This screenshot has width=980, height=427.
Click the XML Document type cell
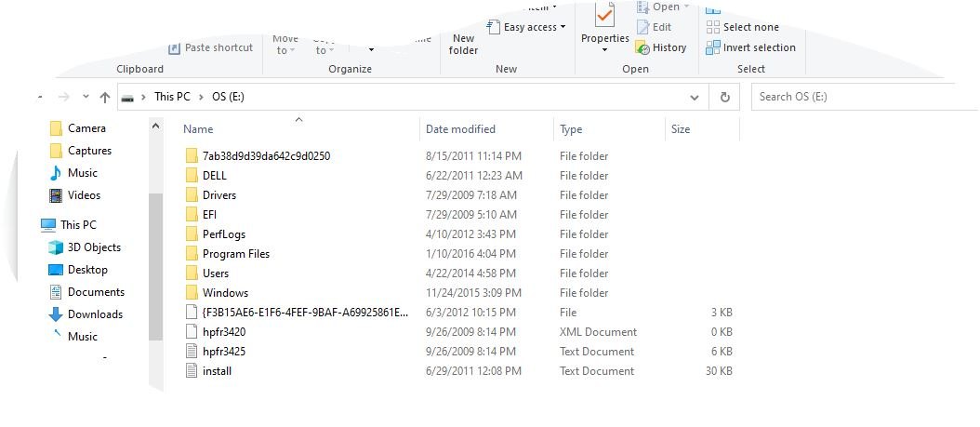(x=598, y=332)
